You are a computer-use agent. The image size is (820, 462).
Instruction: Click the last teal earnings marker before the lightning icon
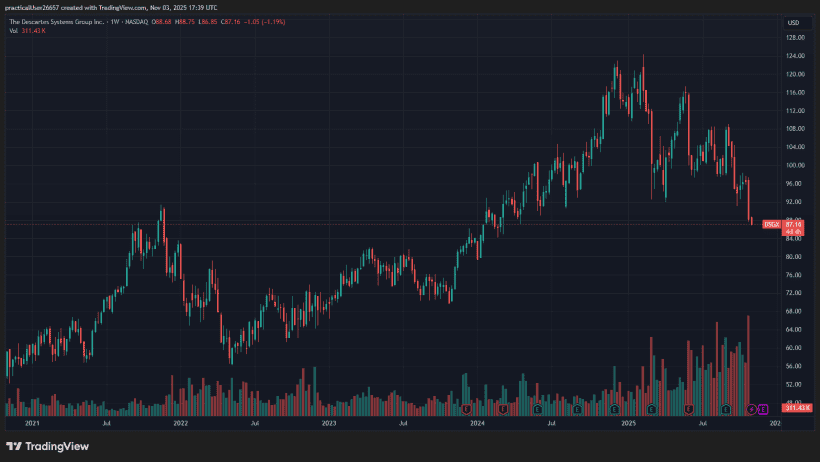click(x=726, y=409)
